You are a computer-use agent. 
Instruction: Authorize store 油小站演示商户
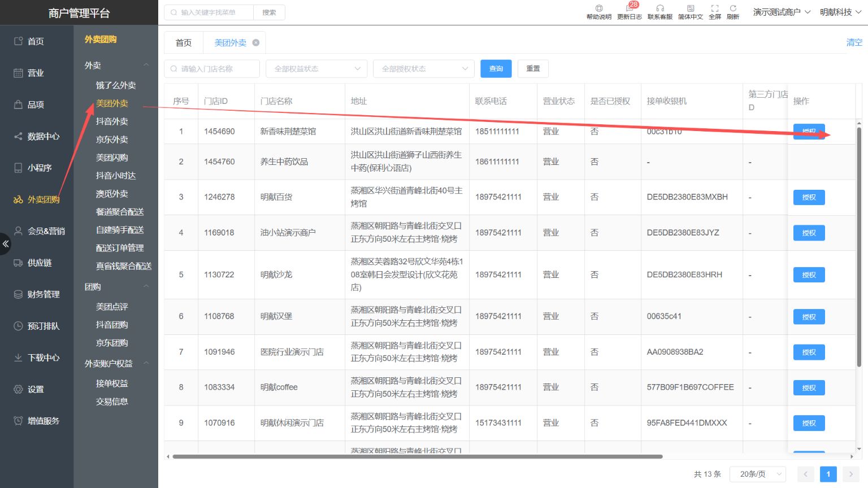pyautogui.click(x=809, y=233)
